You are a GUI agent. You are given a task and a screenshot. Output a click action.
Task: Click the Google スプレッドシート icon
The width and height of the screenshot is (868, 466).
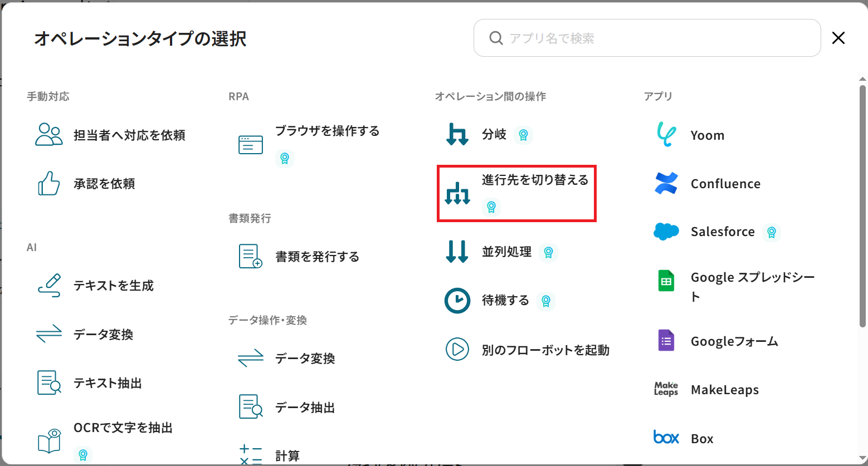[666, 281]
